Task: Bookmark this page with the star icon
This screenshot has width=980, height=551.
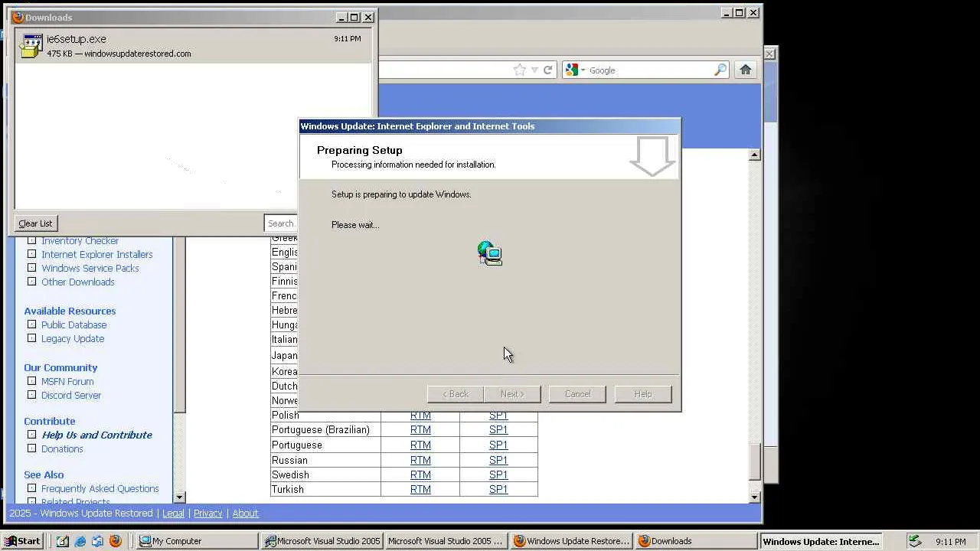Action: 520,70
